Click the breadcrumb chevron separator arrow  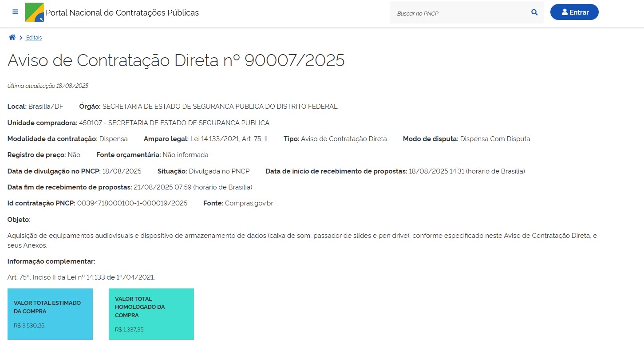(x=21, y=38)
